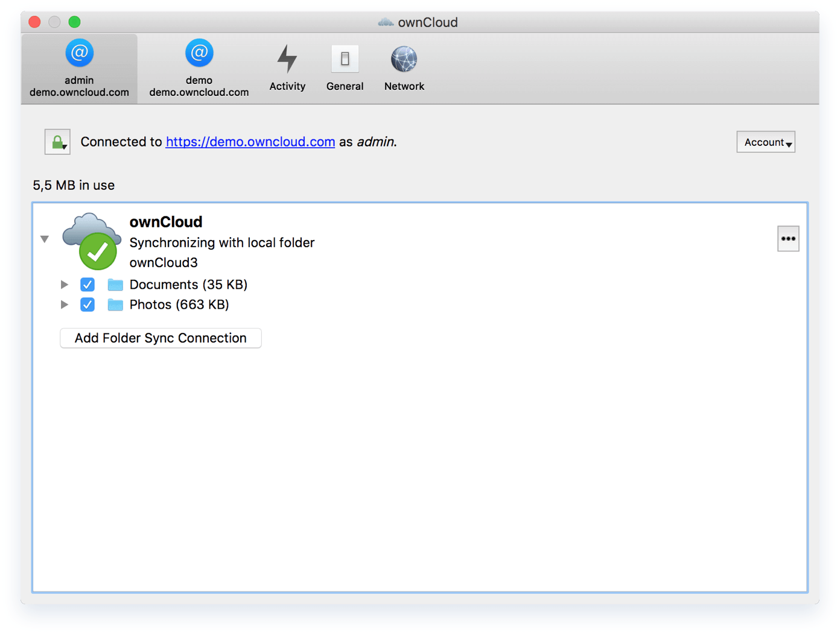
Task: Select Documents (35 KB) row text
Action: 188,285
